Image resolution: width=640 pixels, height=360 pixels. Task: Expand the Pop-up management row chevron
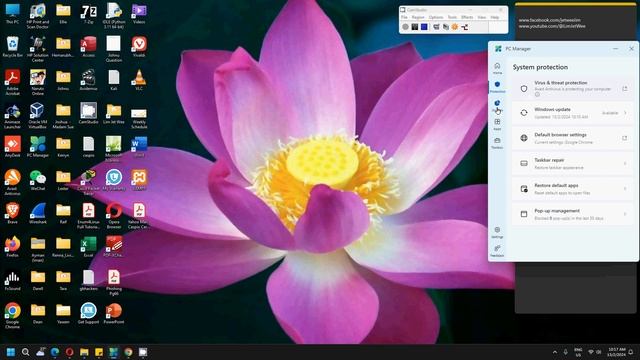coord(625,214)
